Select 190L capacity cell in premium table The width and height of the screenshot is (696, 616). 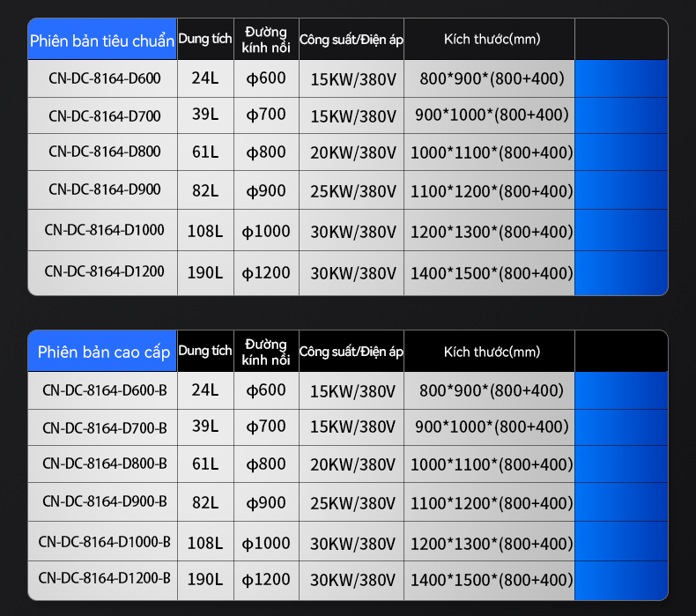click(204, 579)
